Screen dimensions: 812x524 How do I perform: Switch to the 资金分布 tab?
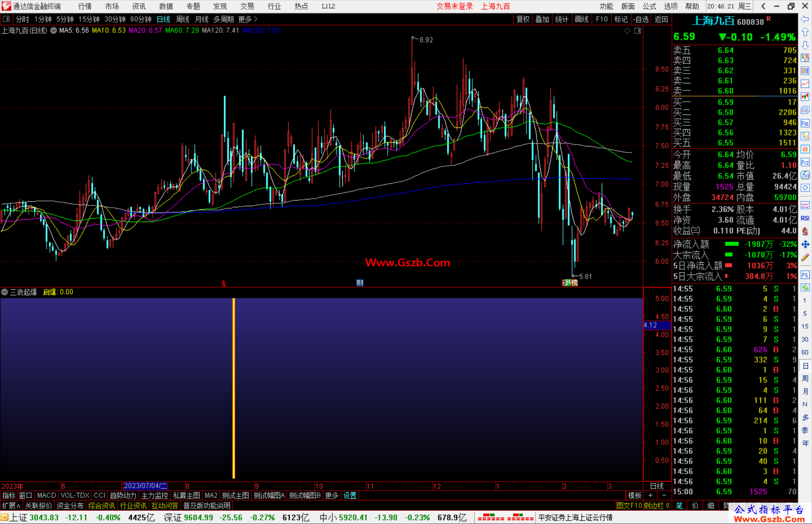click(70, 506)
